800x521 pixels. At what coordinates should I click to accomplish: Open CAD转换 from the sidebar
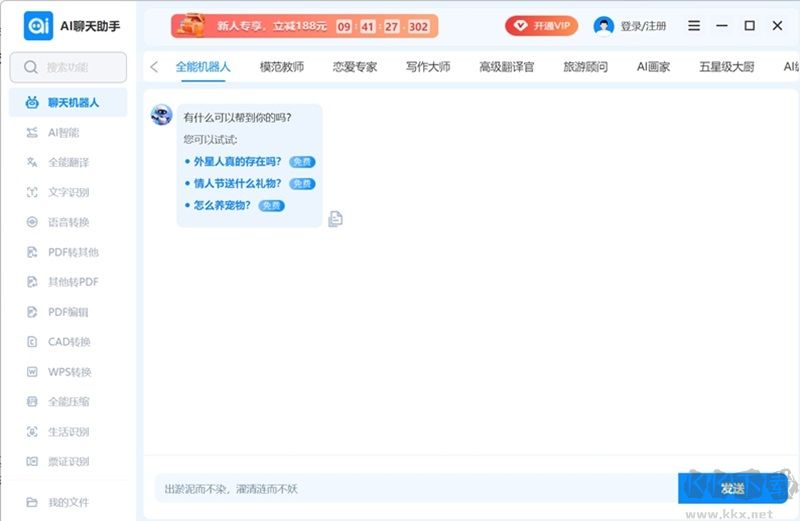coord(68,342)
